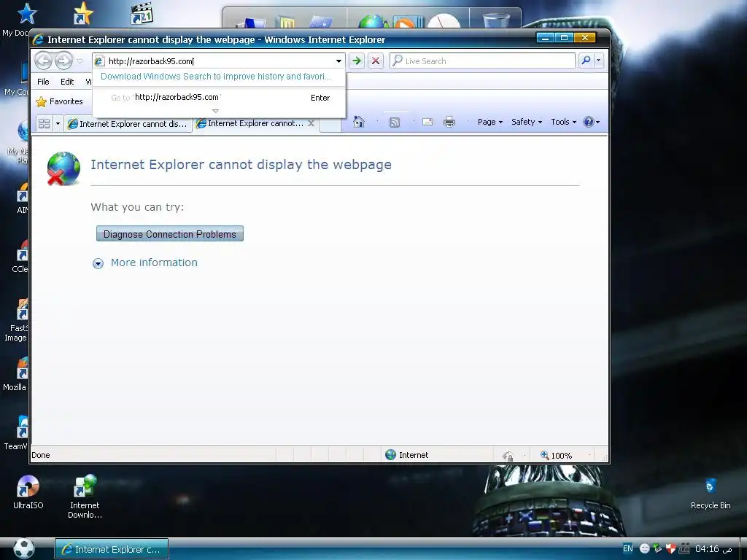Image resolution: width=747 pixels, height=560 pixels.
Task: Select the Mozilla desktop shortcut
Action: pos(16,375)
